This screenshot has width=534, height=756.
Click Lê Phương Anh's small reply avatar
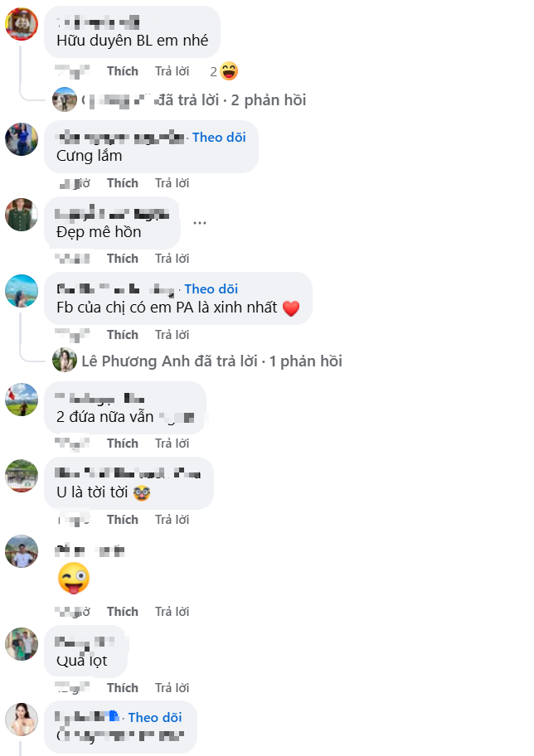(x=65, y=360)
